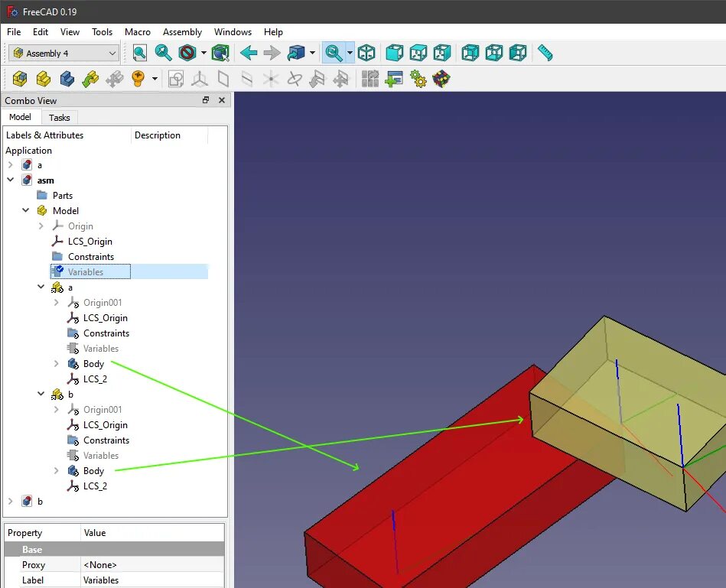Viewport: 726px width, 588px height.
Task: Set front view cube icon
Action: point(395,53)
